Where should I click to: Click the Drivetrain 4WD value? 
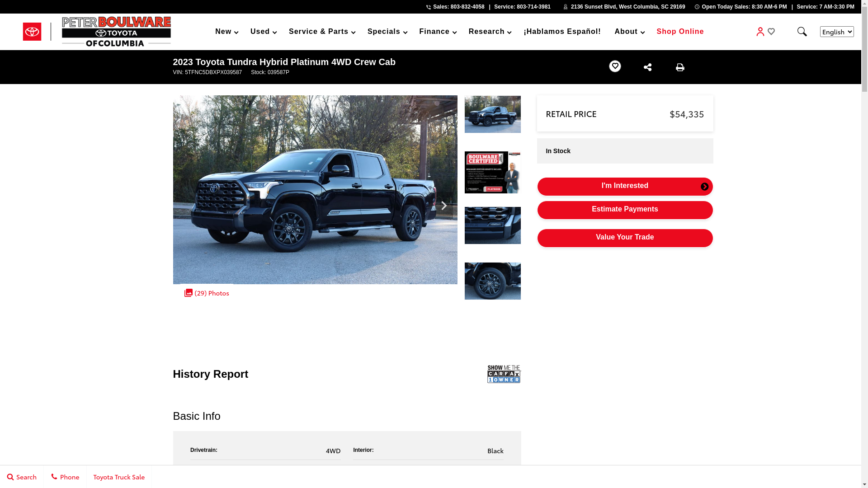pyautogui.click(x=333, y=450)
